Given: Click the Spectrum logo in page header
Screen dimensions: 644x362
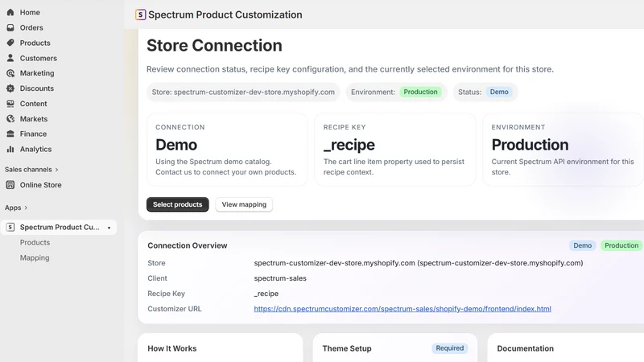Looking at the screenshot, I should 140,14.
